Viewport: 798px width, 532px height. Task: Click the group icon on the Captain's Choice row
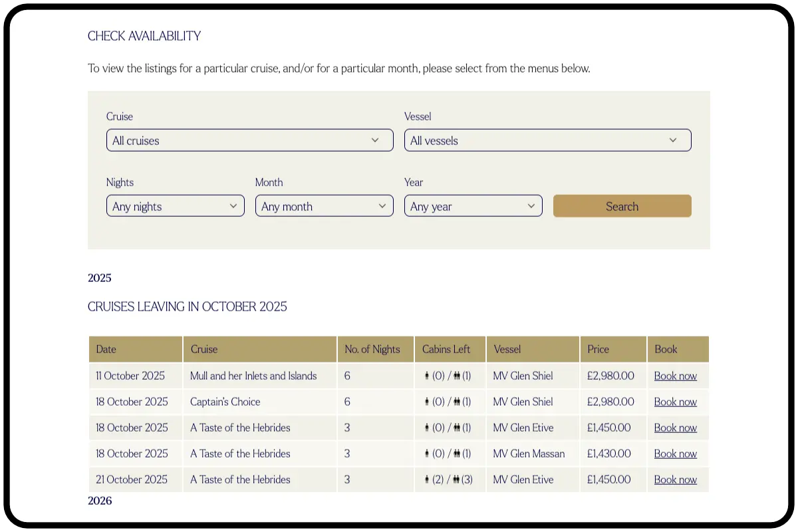(457, 402)
